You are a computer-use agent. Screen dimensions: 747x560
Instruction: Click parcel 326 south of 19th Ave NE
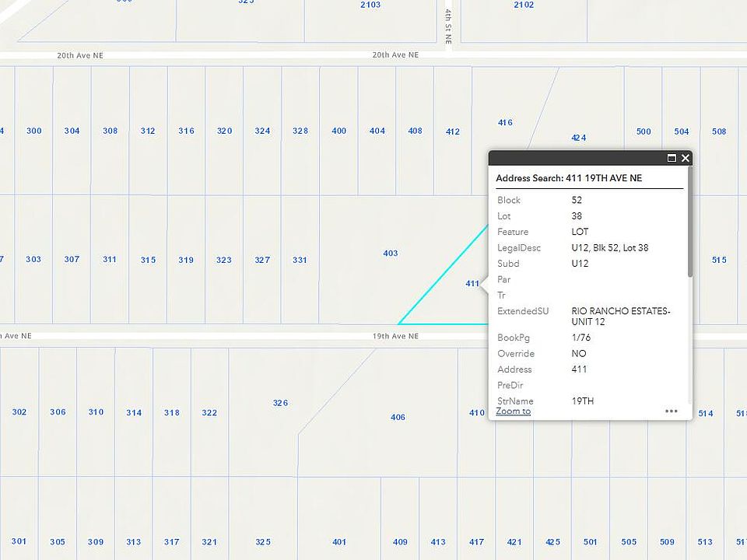(x=279, y=403)
